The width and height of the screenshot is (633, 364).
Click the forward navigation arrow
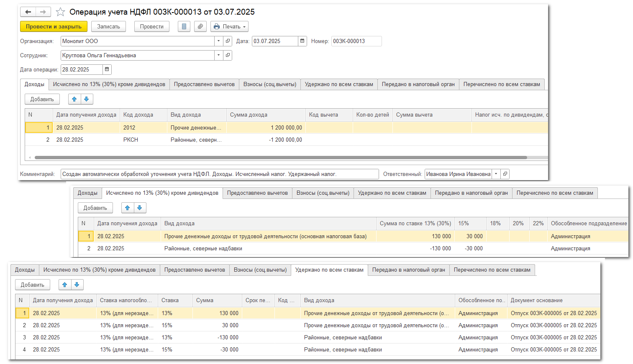(43, 12)
